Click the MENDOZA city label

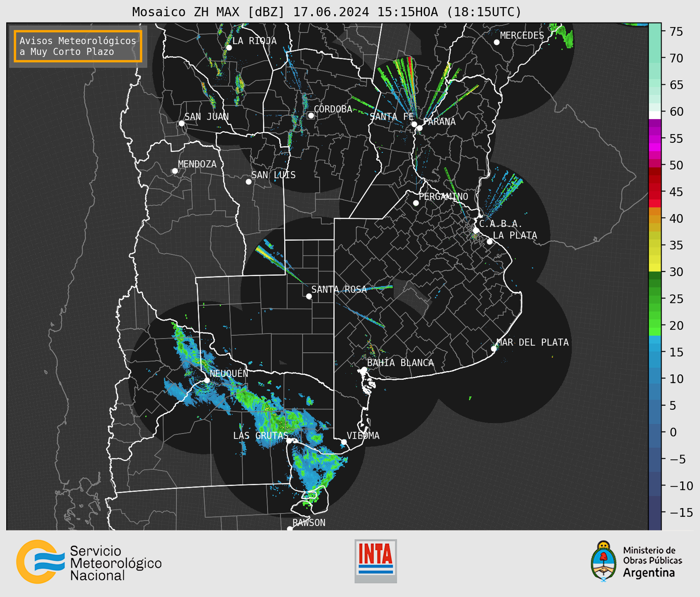click(198, 164)
